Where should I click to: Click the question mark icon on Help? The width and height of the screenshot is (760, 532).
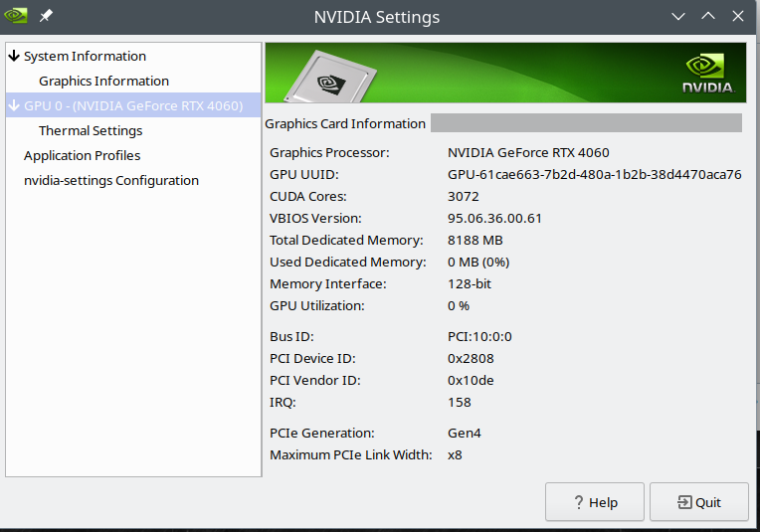(578, 502)
